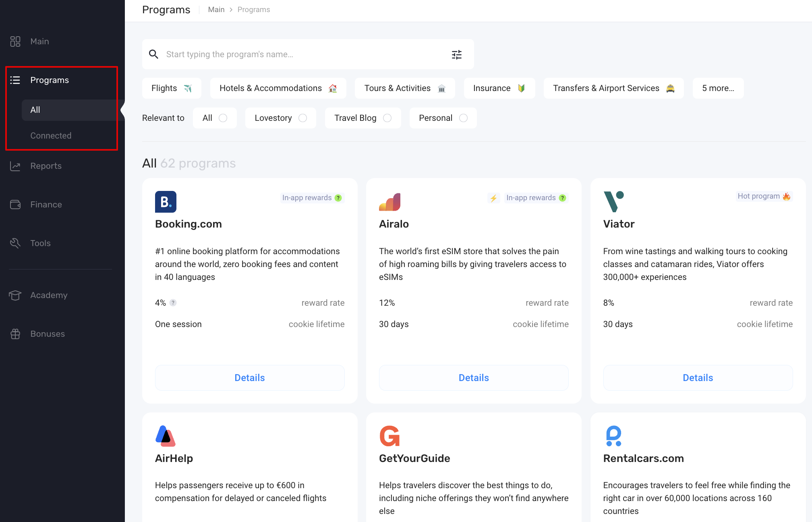The width and height of the screenshot is (812, 522).
Task: Click the Viator 8% reward rate value
Action: coord(609,303)
